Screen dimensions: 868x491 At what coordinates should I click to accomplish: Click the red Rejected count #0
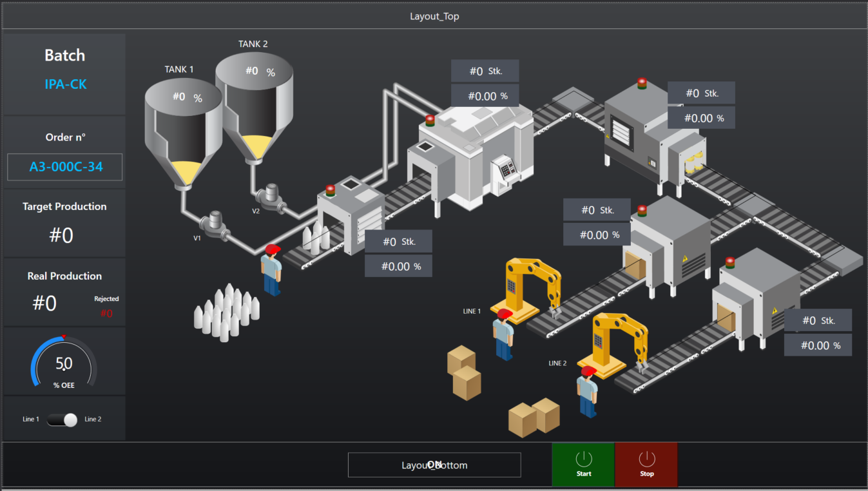[106, 314]
